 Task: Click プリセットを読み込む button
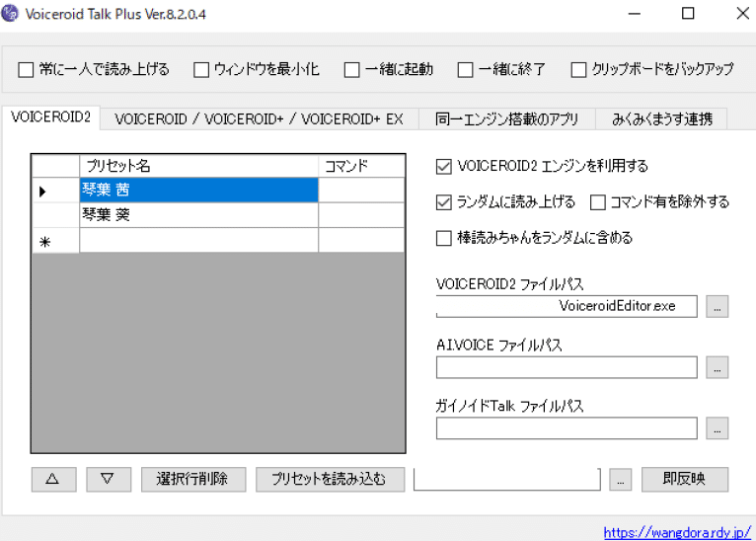[330, 479]
